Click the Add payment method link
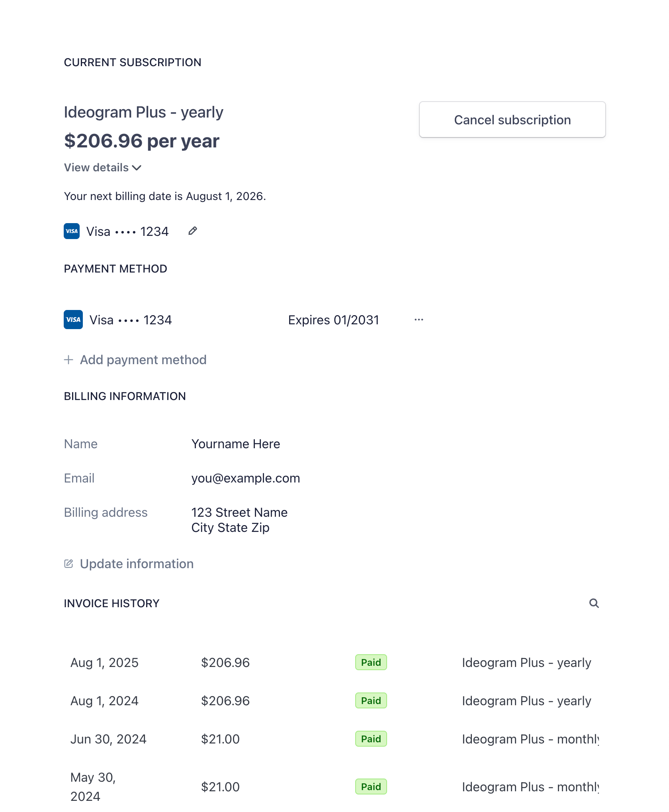This screenshot has height=812, width=669. tap(143, 360)
